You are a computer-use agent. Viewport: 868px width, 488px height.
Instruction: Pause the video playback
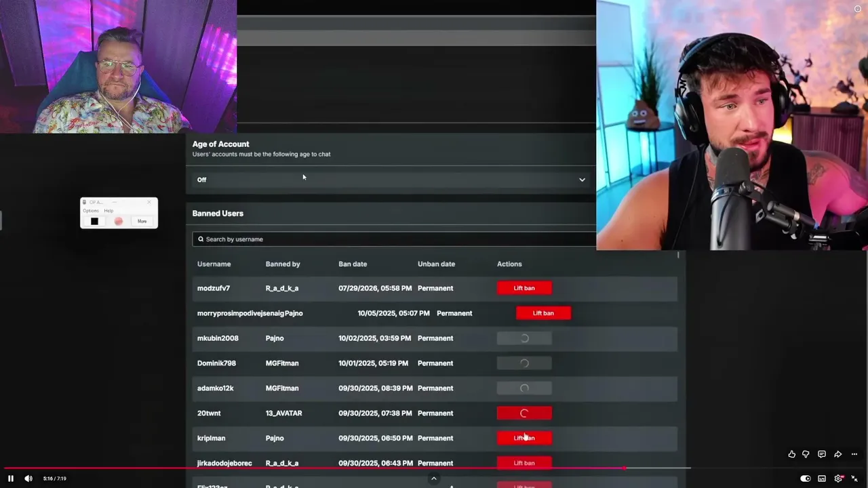11,479
